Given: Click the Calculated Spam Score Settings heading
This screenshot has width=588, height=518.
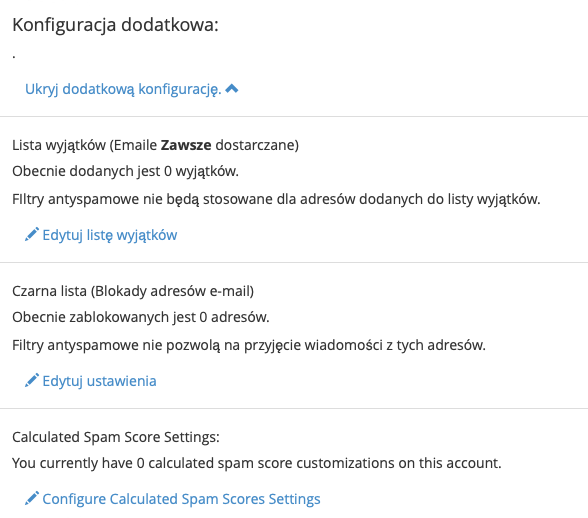Looking at the screenshot, I should point(116,437).
